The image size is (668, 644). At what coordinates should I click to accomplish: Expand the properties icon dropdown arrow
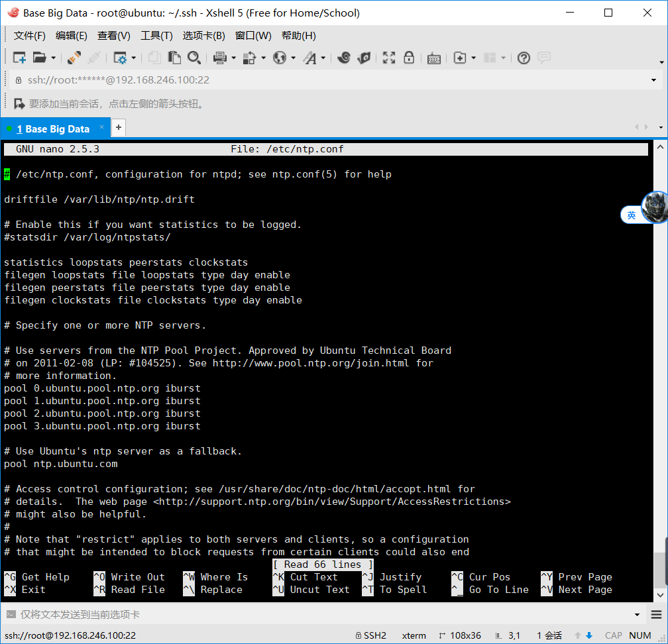pyautogui.click(x=133, y=58)
